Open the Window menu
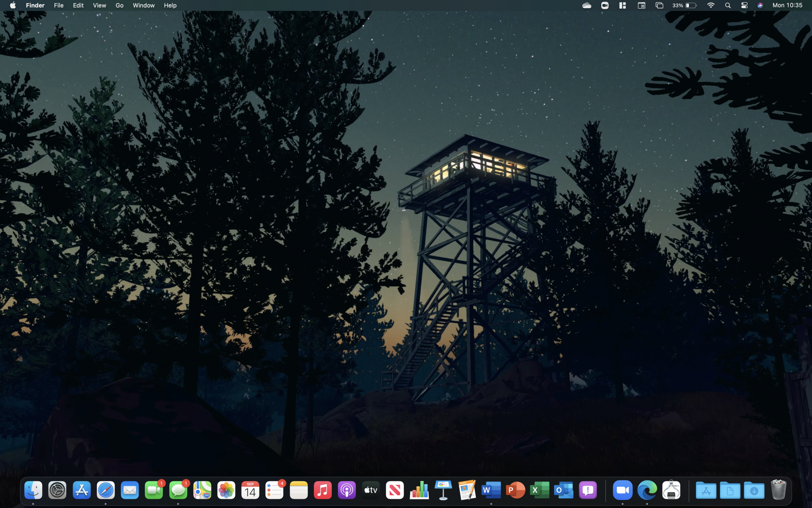This screenshot has height=508, width=812. 144,5
